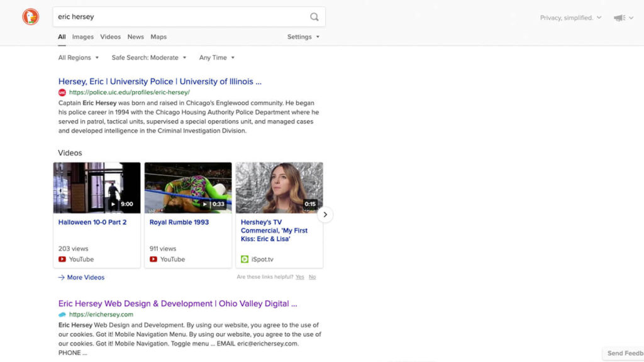The width and height of the screenshot is (644, 362).
Task: Play the Royal Rumble 1993 video thumbnail
Action: (188, 188)
